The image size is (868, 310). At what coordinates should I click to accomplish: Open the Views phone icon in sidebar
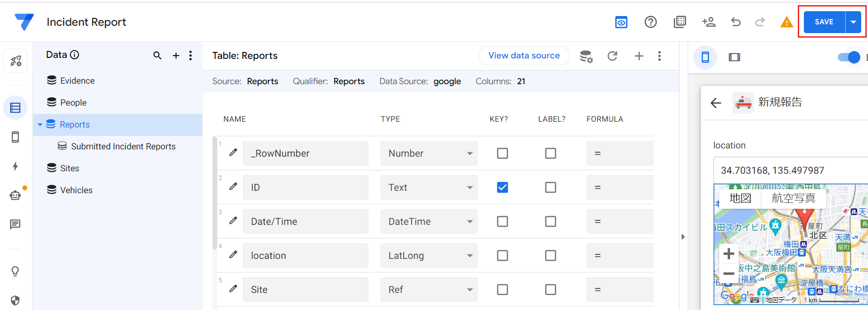coord(16,137)
